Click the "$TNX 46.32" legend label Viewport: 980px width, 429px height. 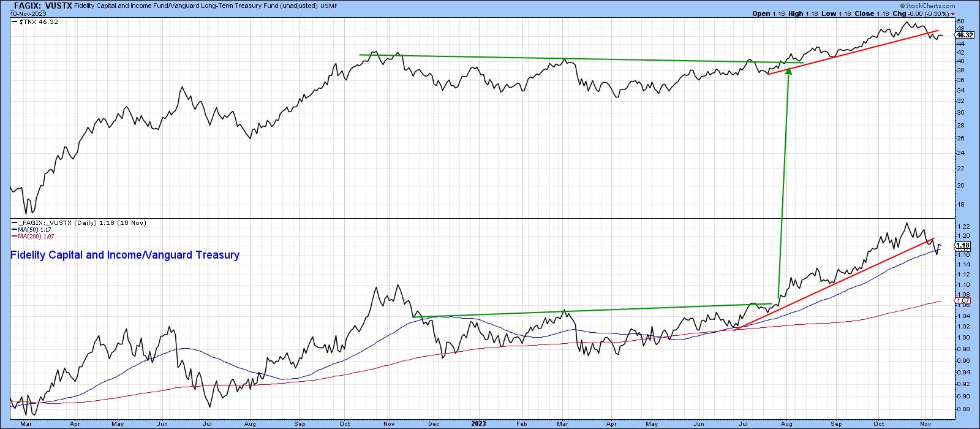(x=37, y=22)
